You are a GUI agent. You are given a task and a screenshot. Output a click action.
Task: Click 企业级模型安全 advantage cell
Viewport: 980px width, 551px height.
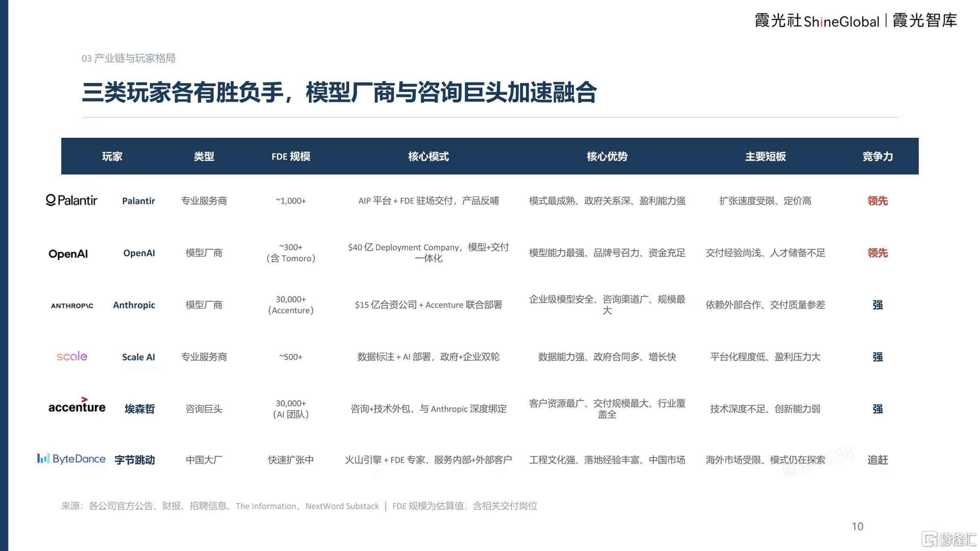click(607, 305)
